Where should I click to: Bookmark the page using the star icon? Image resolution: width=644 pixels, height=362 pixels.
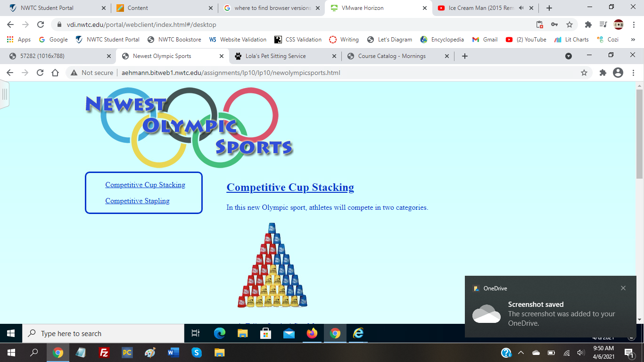584,73
